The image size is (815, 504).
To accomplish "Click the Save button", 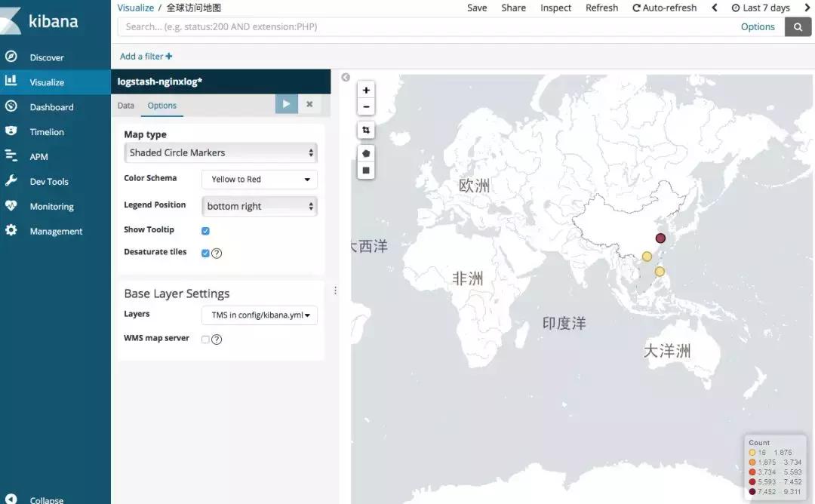I will (477, 8).
